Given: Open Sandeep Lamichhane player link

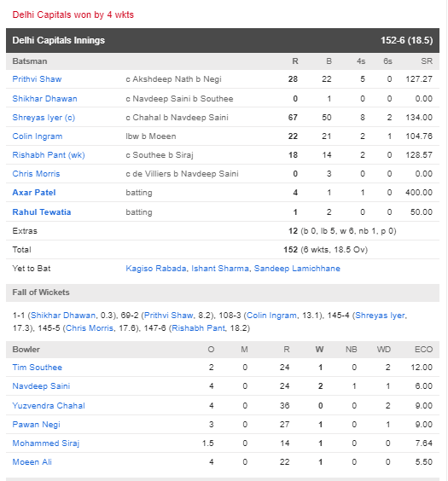Looking at the screenshot, I should (297, 269).
